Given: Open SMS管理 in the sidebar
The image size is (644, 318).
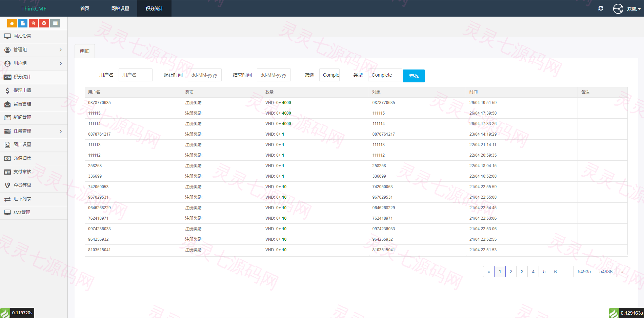Looking at the screenshot, I should [34, 213].
